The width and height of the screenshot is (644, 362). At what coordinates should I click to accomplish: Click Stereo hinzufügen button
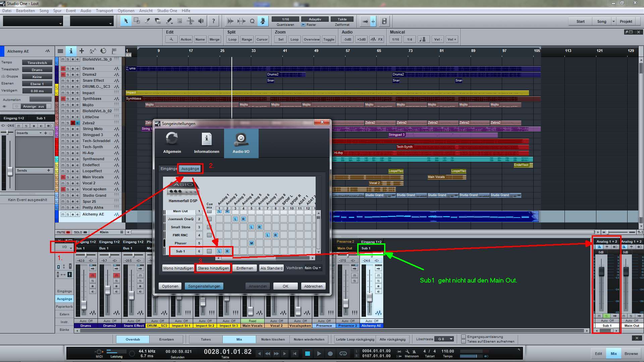pyautogui.click(x=213, y=268)
